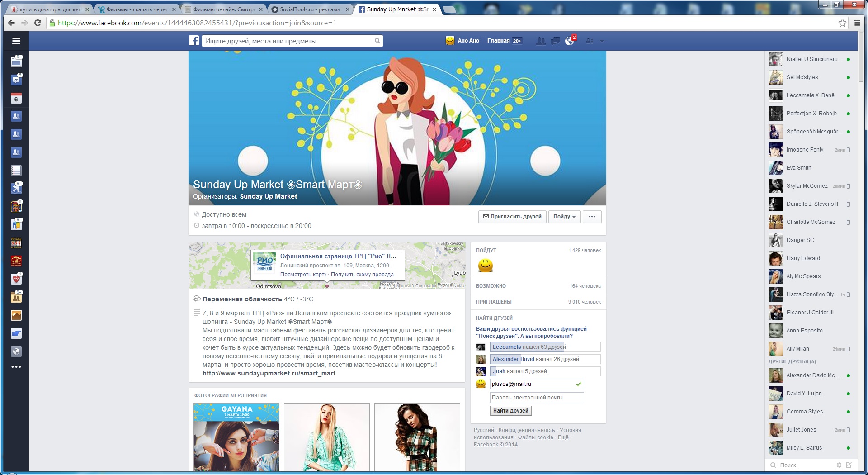Click Пригласить друзей button
Screen dimensions: 868x475
[512, 217]
